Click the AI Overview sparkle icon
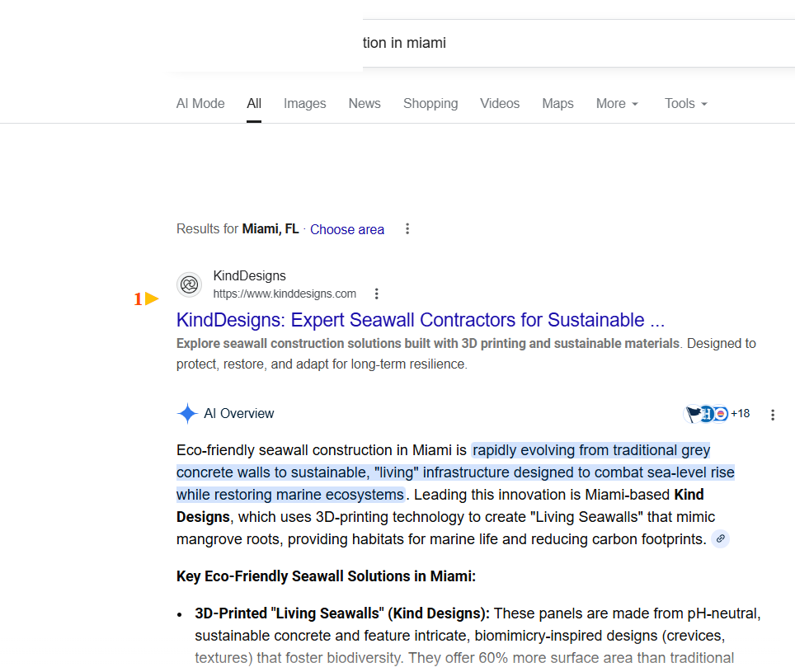 coord(188,414)
